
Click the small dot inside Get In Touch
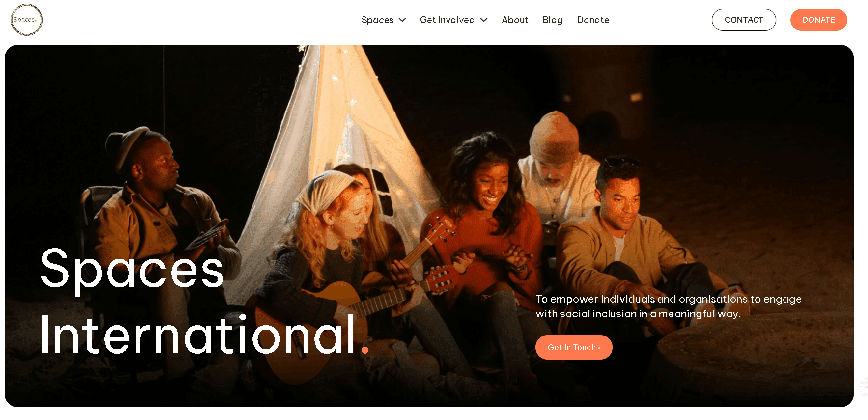click(599, 348)
